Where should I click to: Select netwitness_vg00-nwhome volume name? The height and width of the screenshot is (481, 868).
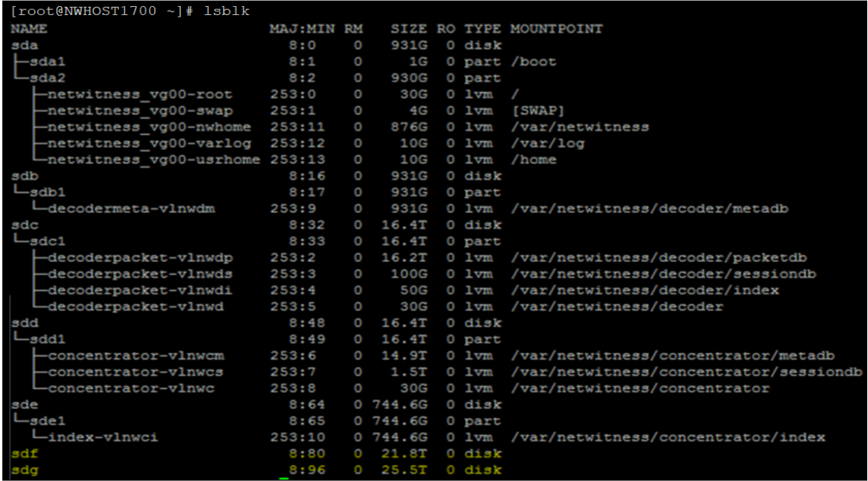[149, 127]
